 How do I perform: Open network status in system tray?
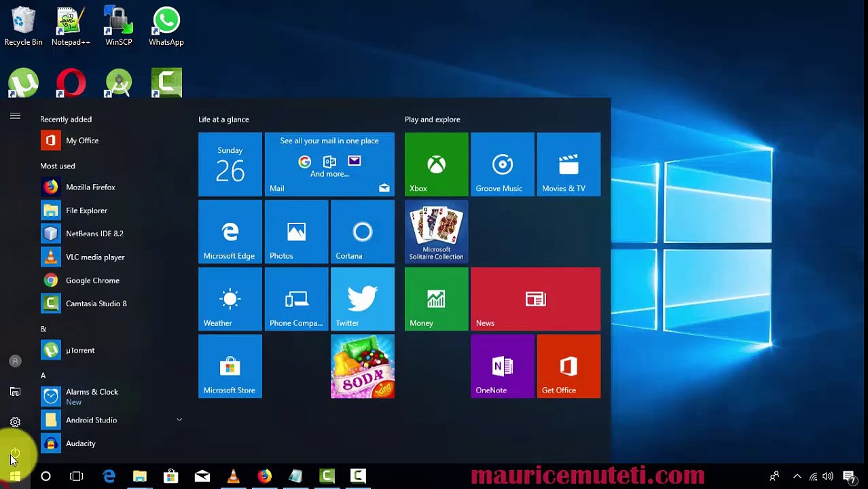(x=813, y=476)
